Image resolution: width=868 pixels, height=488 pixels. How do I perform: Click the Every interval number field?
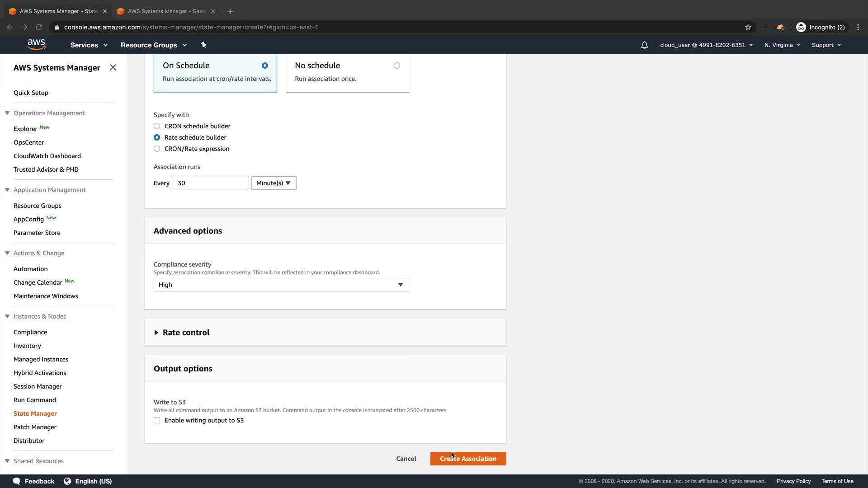pos(210,183)
